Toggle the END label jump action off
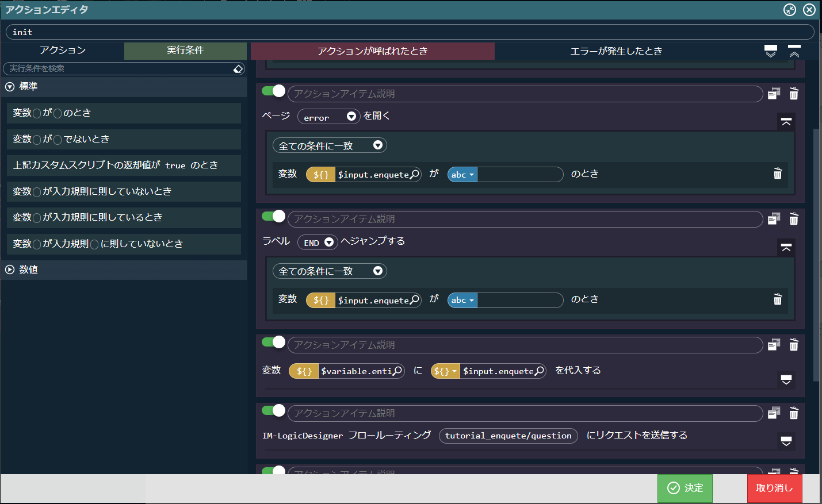822x504 pixels. click(273, 216)
